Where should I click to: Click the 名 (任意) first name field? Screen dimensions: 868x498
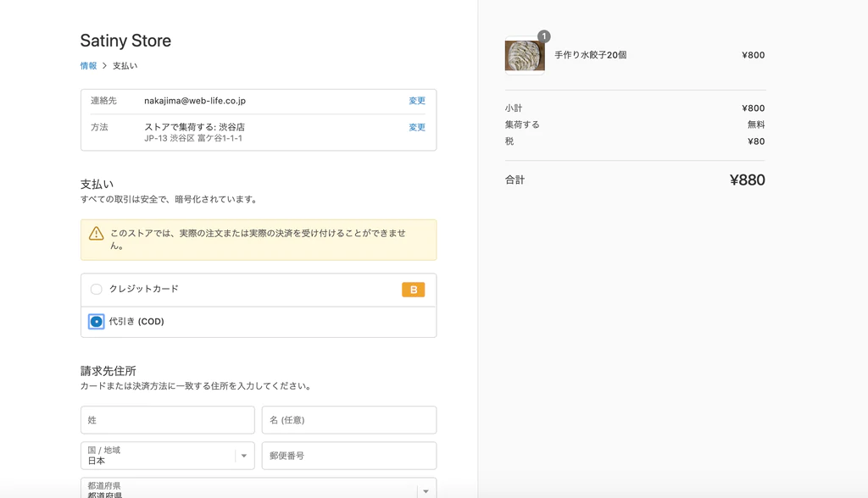click(x=348, y=419)
